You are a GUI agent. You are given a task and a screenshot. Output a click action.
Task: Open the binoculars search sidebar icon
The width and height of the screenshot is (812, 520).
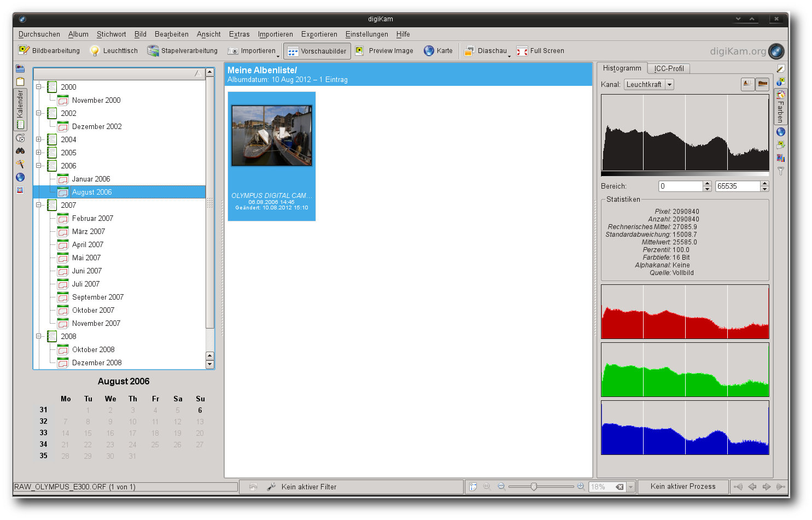click(x=20, y=151)
